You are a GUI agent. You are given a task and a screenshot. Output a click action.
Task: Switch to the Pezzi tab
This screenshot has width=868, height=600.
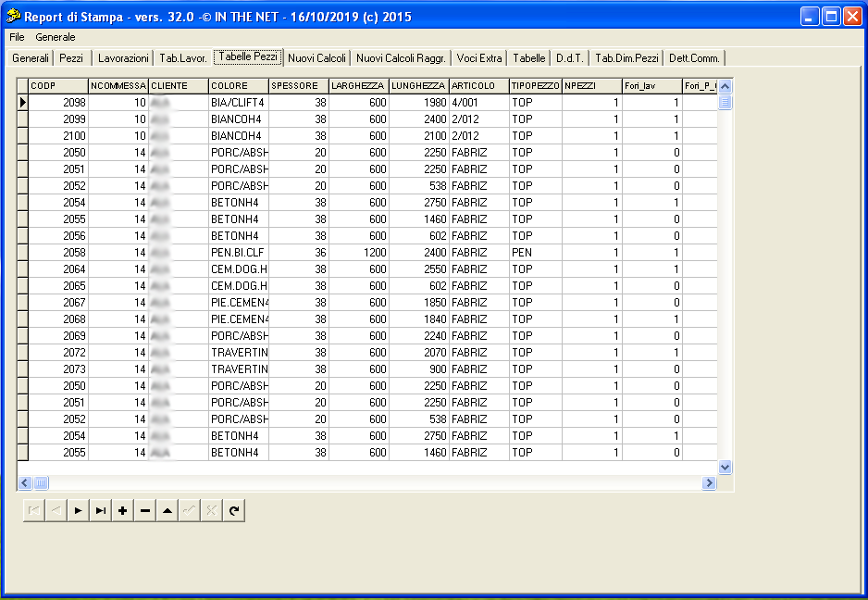point(71,58)
